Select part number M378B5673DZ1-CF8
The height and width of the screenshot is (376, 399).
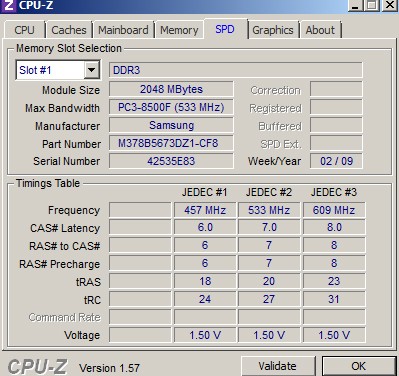click(171, 143)
